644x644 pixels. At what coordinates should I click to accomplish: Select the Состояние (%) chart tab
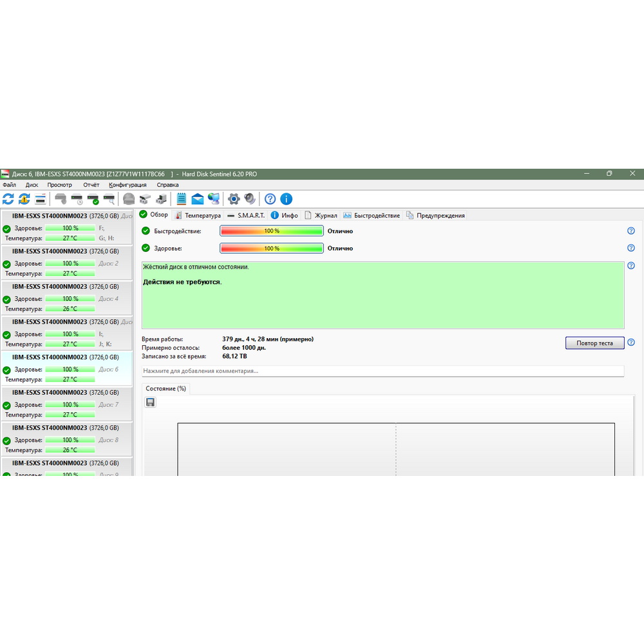point(166,388)
